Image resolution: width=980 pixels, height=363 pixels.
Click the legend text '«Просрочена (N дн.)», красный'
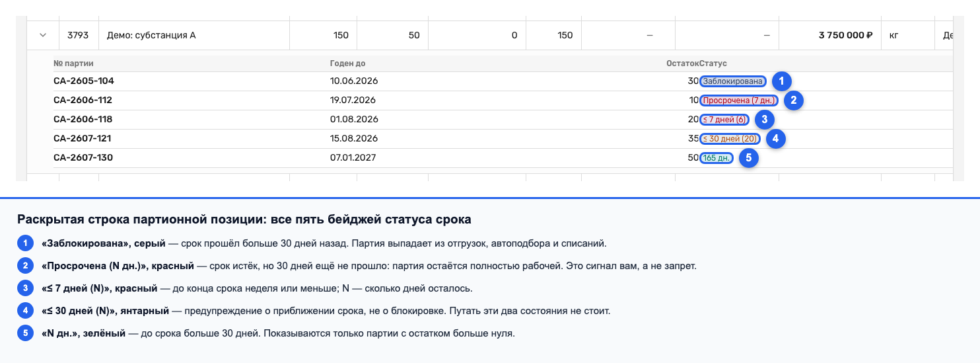pos(118,266)
